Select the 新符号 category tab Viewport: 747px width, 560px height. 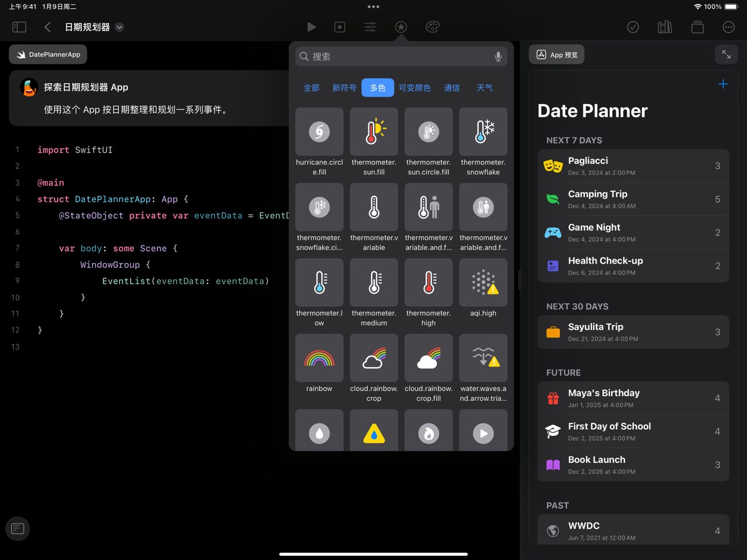(344, 88)
